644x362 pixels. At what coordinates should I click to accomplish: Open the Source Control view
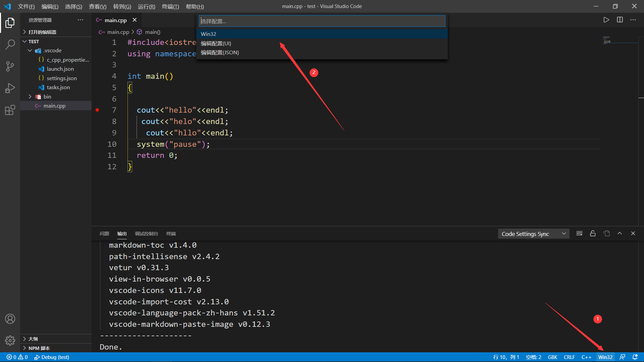coord(10,66)
